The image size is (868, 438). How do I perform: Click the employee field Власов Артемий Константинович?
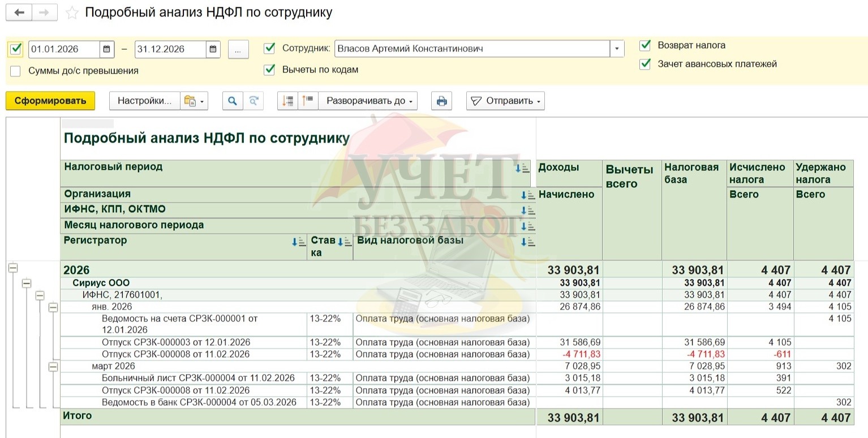click(x=472, y=49)
